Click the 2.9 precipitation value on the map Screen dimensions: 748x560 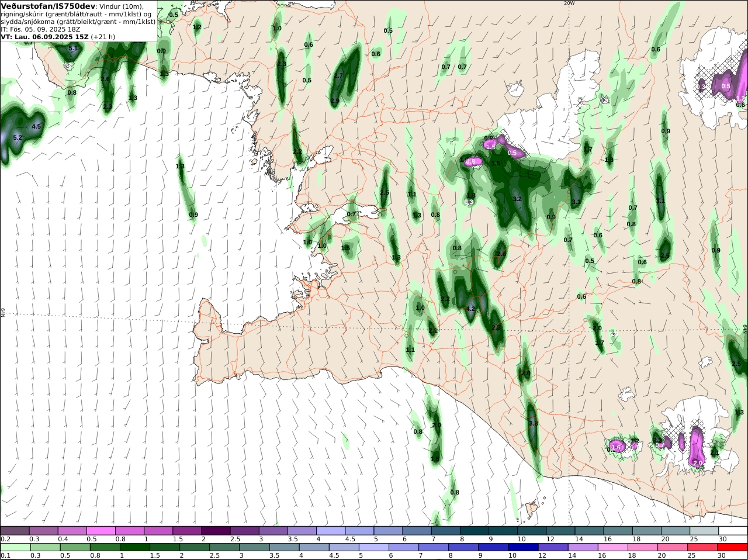[x=335, y=101]
